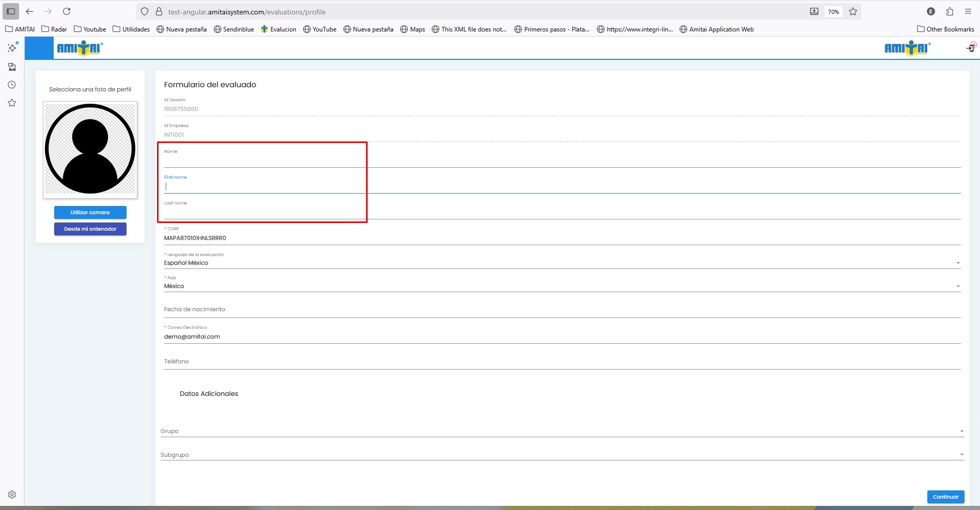Toggle the browser sidebar panel button
Image resolution: width=980 pixels, height=510 pixels.
tap(11, 11)
